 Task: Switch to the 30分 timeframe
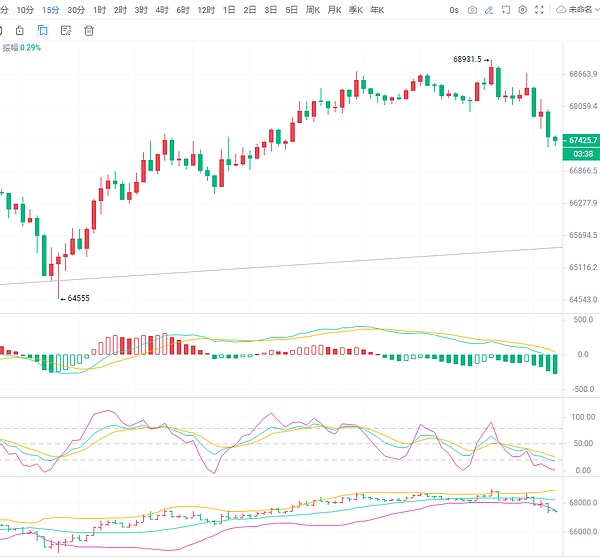(75, 10)
